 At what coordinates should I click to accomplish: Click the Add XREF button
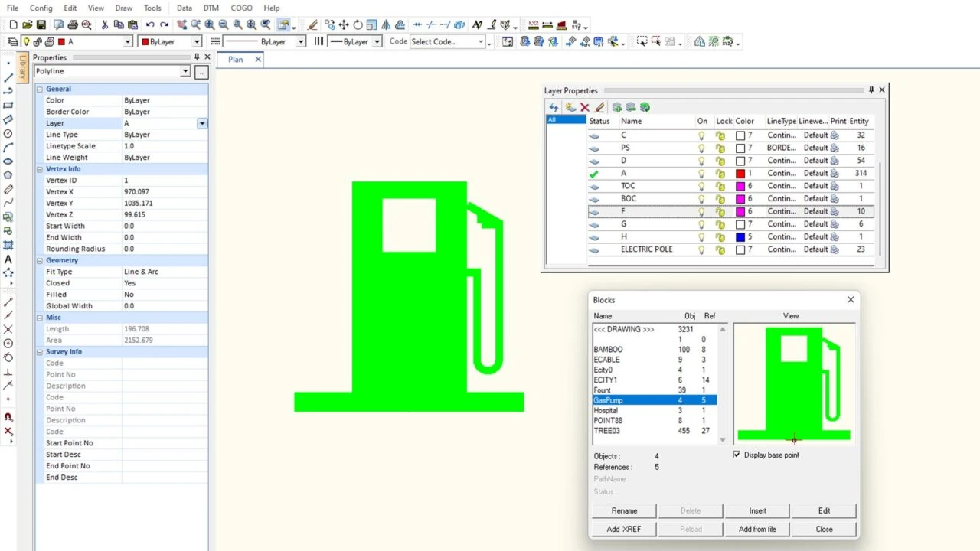(624, 529)
